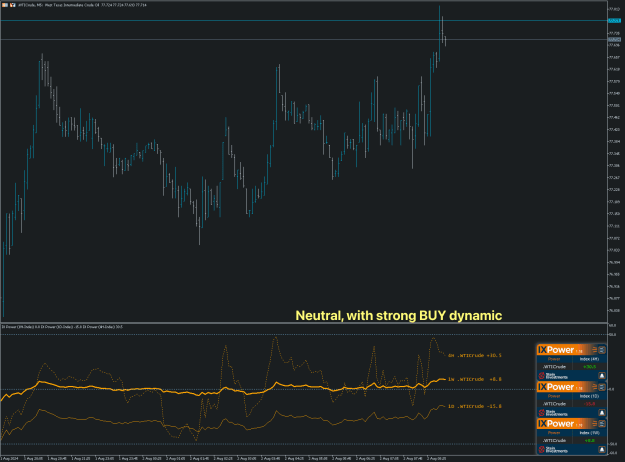Select the Index (4H) column header
625x462 pixels.
tap(589, 359)
